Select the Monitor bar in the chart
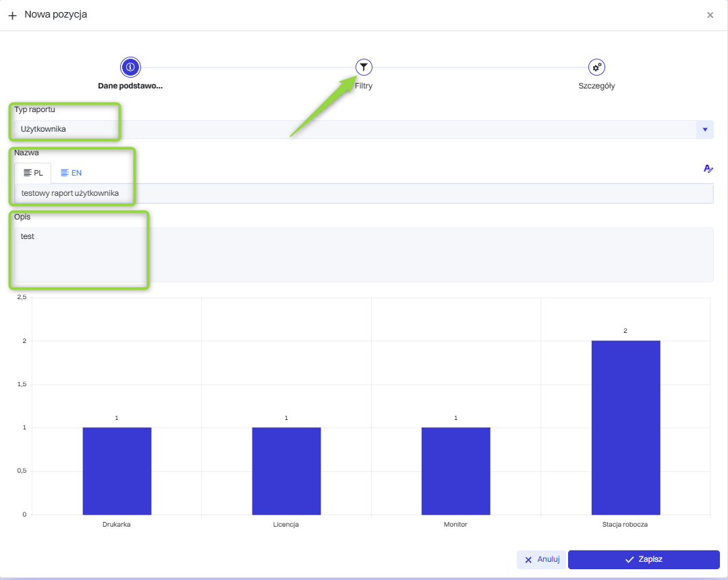The image size is (728, 580). [455, 471]
